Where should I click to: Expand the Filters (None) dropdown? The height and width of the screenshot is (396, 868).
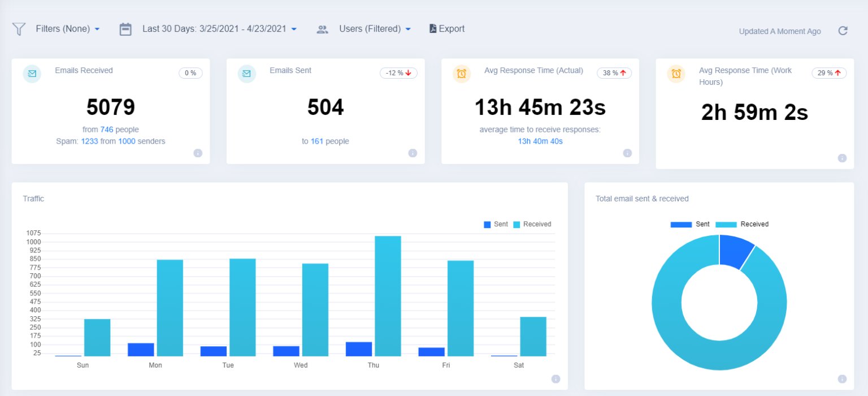[x=68, y=28]
